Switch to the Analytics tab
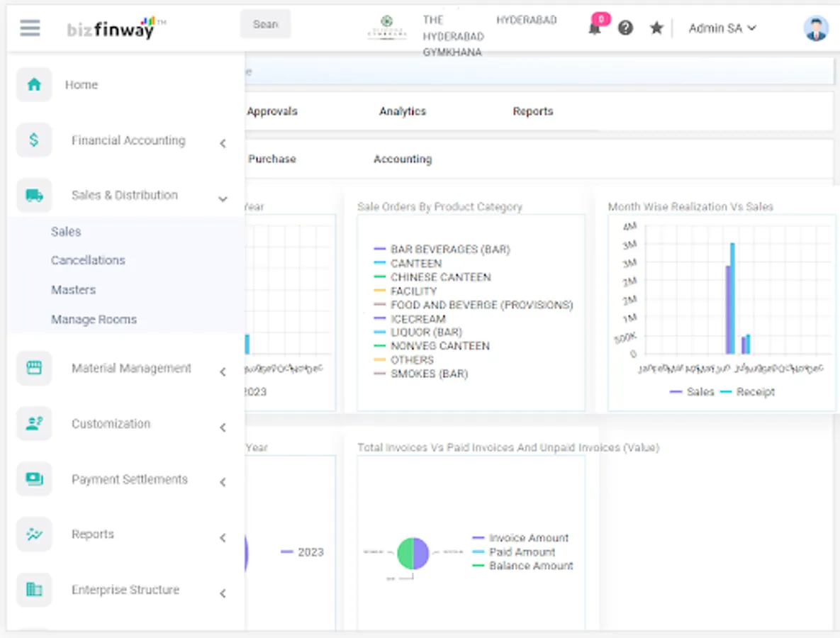This screenshot has height=638, width=840. pyautogui.click(x=403, y=111)
